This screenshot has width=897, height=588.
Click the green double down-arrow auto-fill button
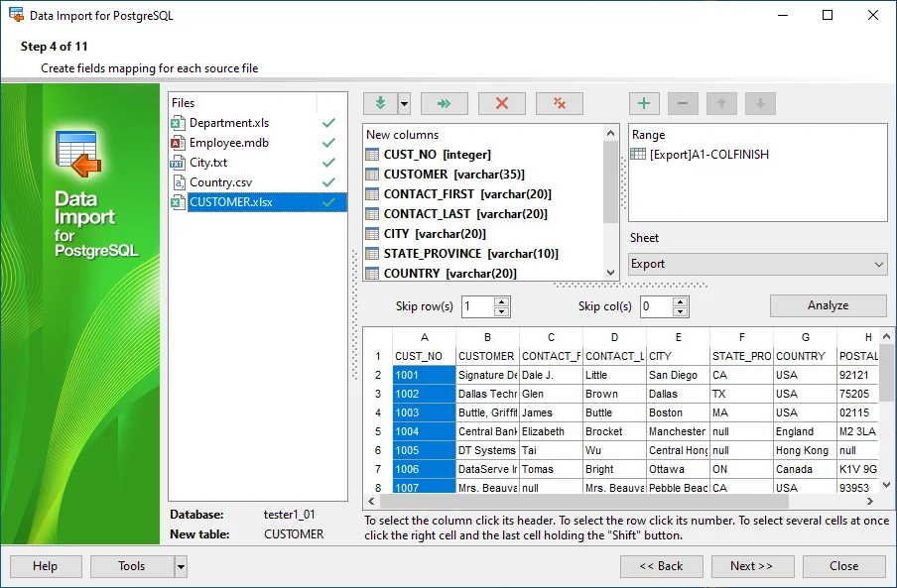[x=379, y=103]
